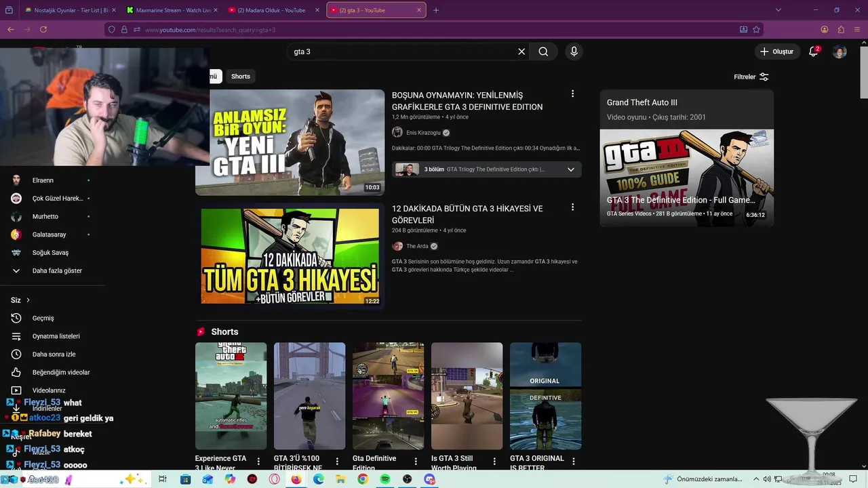Open OBS Studio from the taskbar
Image resolution: width=868 pixels, height=488 pixels.
(407, 479)
